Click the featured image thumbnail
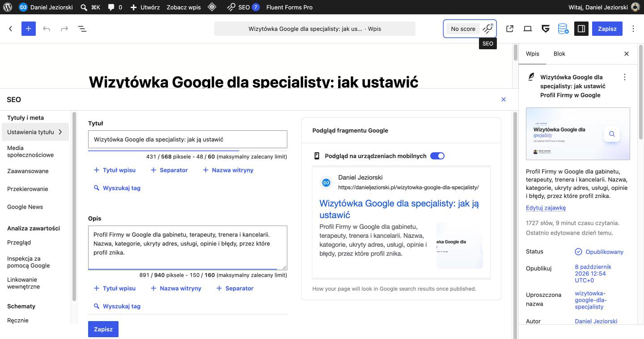644x339 pixels. pos(578,133)
